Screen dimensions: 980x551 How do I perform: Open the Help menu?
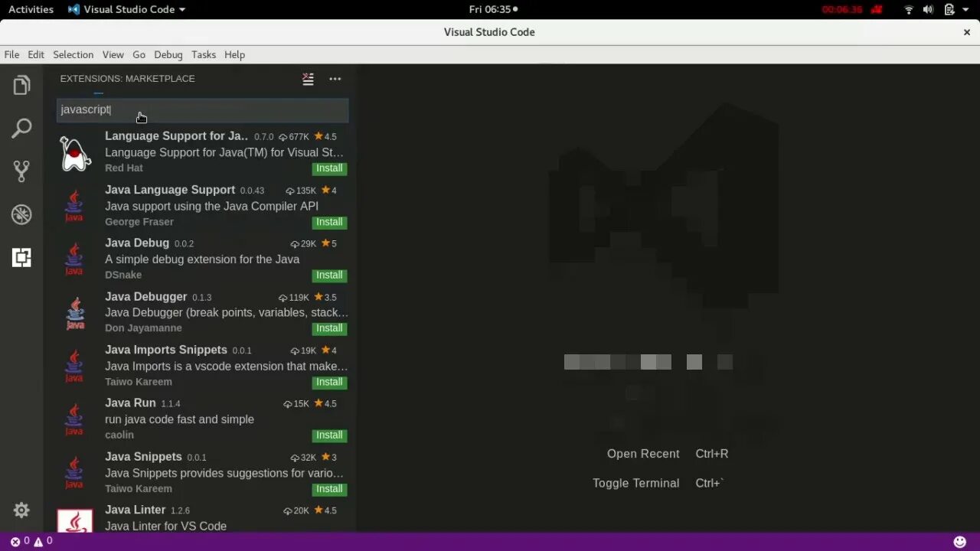[x=234, y=54]
